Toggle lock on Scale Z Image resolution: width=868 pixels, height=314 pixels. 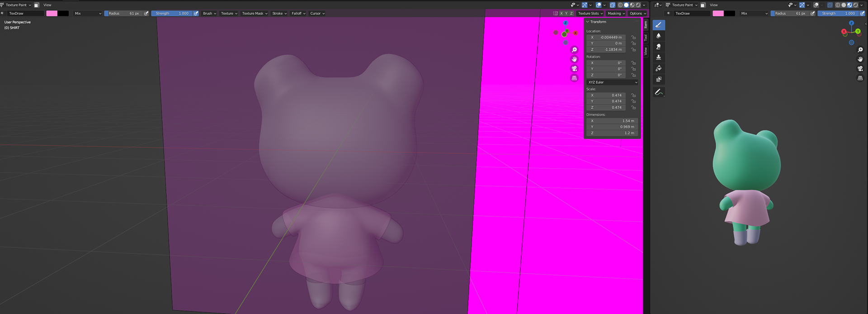click(x=633, y=108)
